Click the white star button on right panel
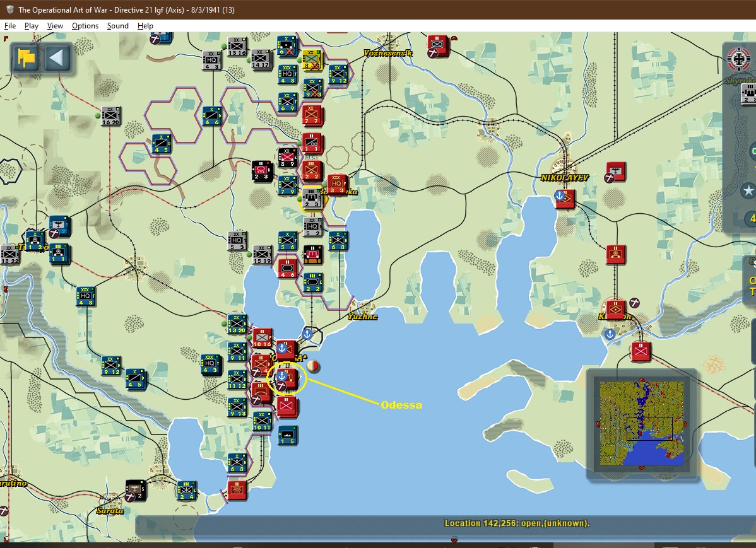Viewport: 756px width, 548px height. point(748,190)
